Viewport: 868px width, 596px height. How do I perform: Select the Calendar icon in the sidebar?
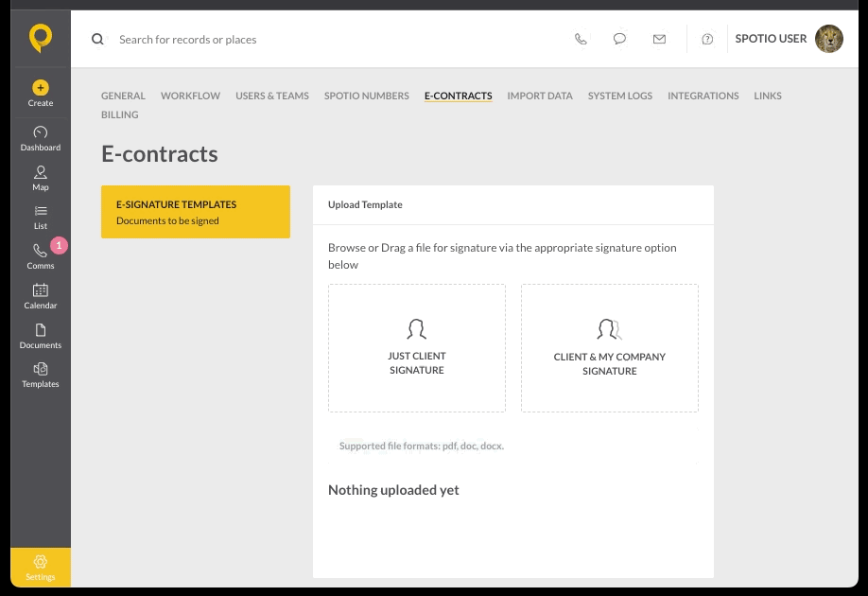pyautogui.click(x=40, y=296)
